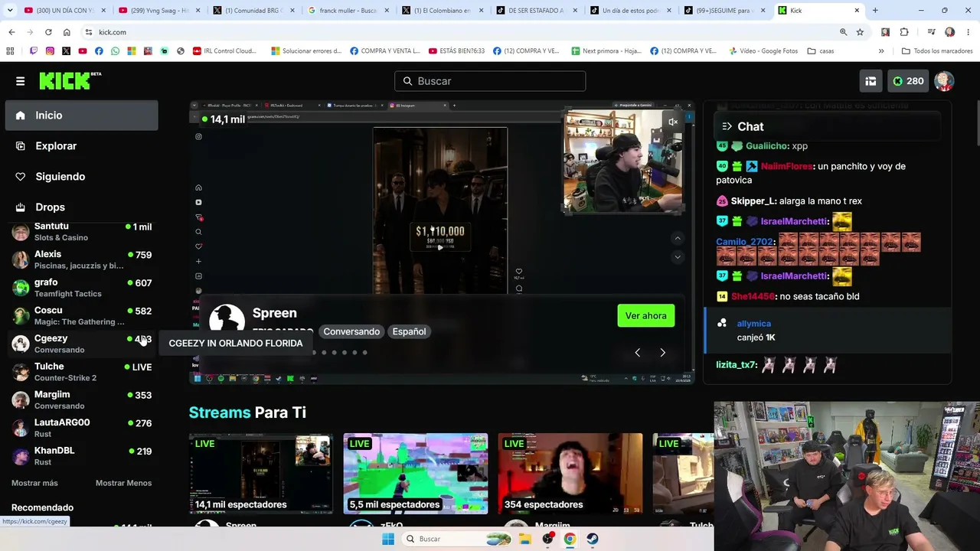
Task: Open Margiim's channel in following list
Action: tap(82, 400)
